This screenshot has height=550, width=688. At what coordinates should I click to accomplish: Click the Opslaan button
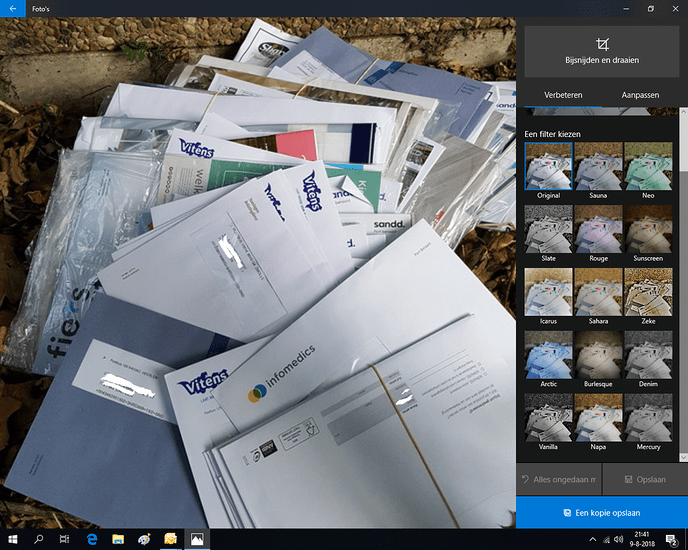pyautogui.click(x=645, y=479)
